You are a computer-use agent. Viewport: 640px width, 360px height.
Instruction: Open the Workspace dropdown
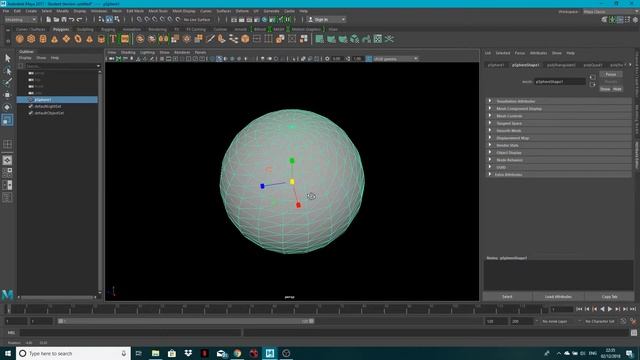point(610,12)
